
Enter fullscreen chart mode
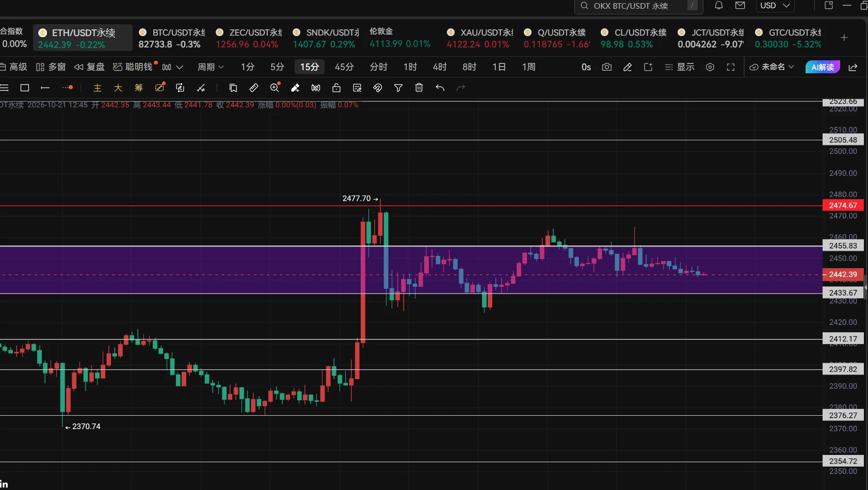point(731,67)
